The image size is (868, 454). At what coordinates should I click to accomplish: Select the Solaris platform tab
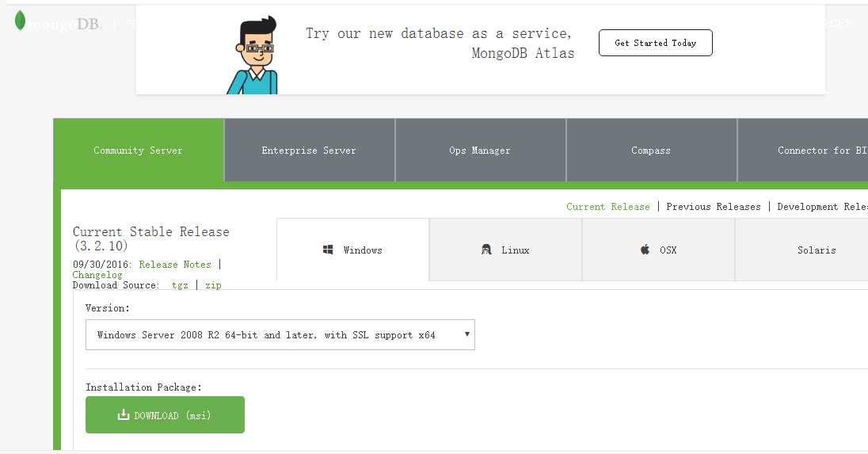pyautogui.click(x=801, y=250)
